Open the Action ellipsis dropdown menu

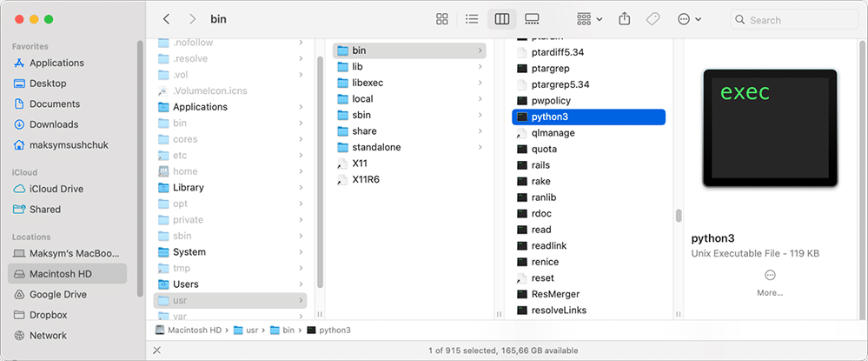tap(689, 19)
